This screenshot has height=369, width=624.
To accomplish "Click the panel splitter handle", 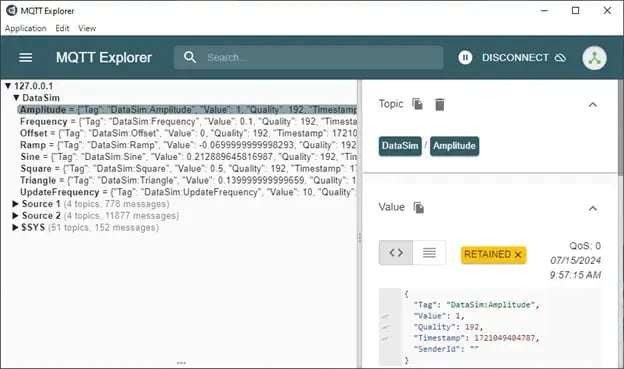I will pyautogui.click(x=360, y=238).
